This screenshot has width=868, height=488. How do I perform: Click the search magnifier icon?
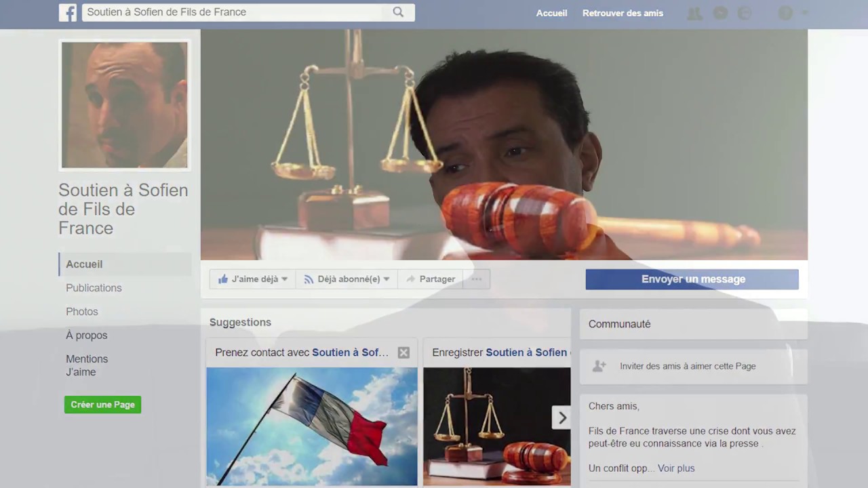[398, 12]
